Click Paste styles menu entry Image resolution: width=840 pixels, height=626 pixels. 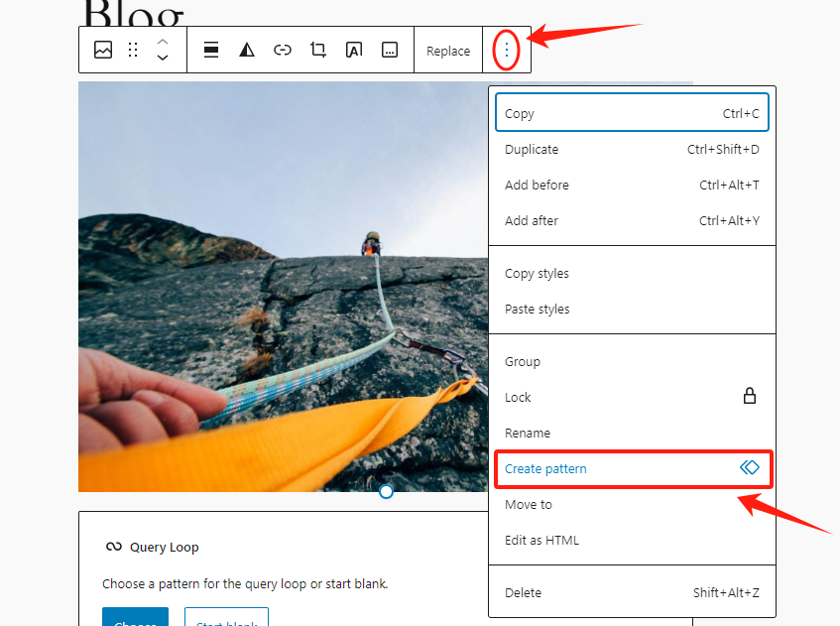point(632,310)
